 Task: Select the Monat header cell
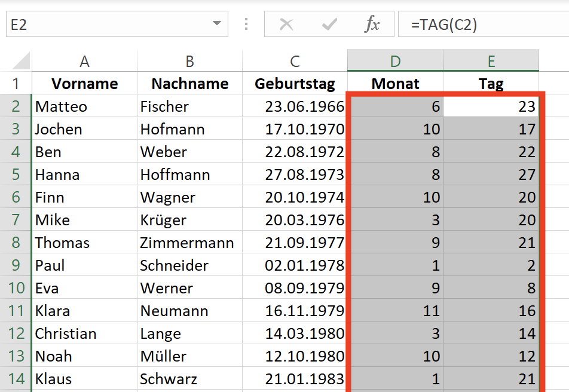(x=395, y=84)
